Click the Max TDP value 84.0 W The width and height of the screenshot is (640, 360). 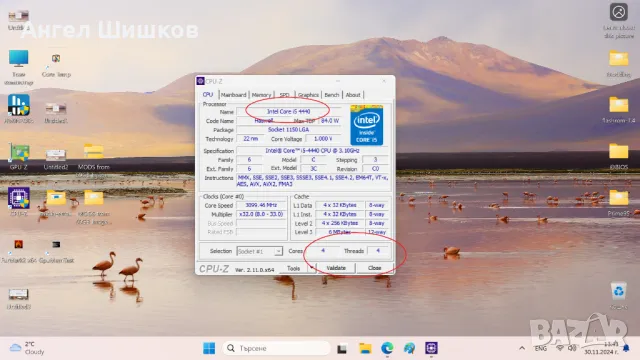(330, 121)
